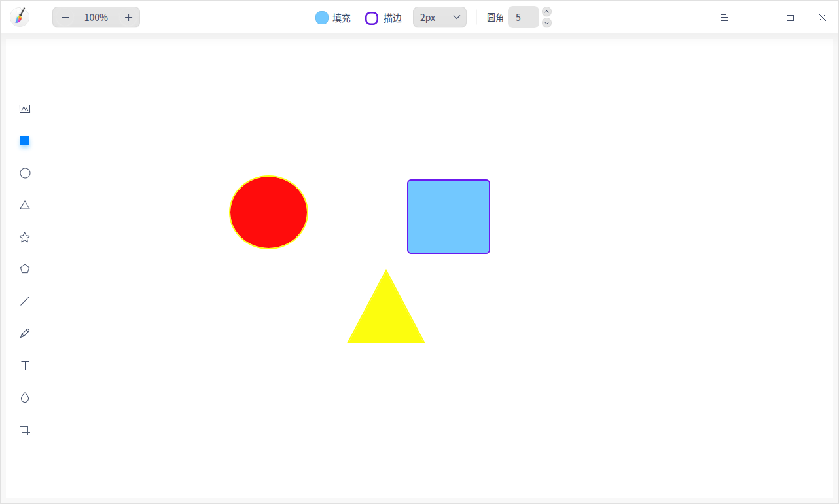This screenshot has height=504, width=839.
Task: Open the stroke color swatch
Action: coord(372,18)
